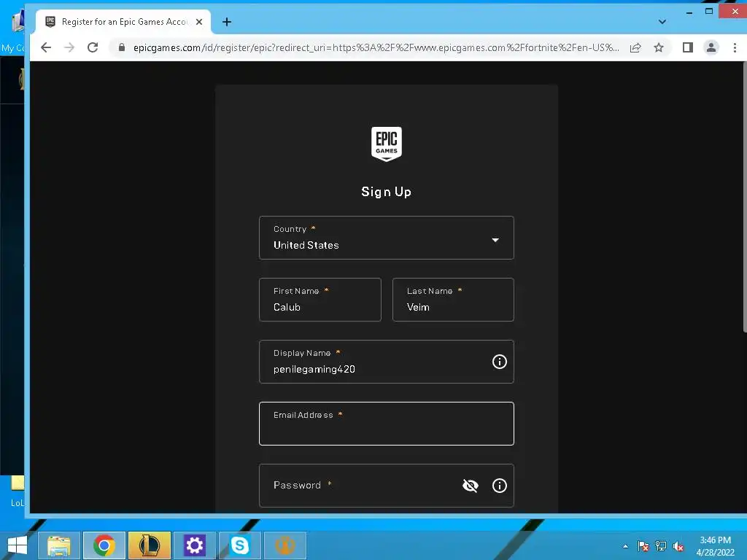Click the page vertical scrollbar
The image size is (747, 560).
tap(745, 198)
